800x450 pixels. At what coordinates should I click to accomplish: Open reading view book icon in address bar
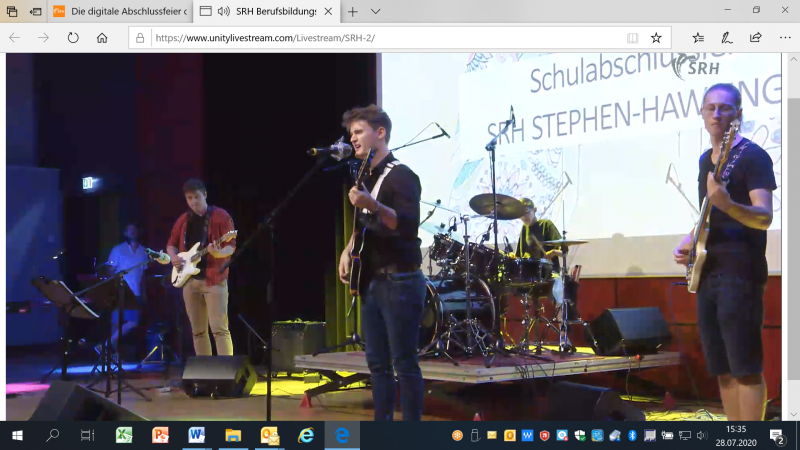pyautogui.click(x=632, y=38)
